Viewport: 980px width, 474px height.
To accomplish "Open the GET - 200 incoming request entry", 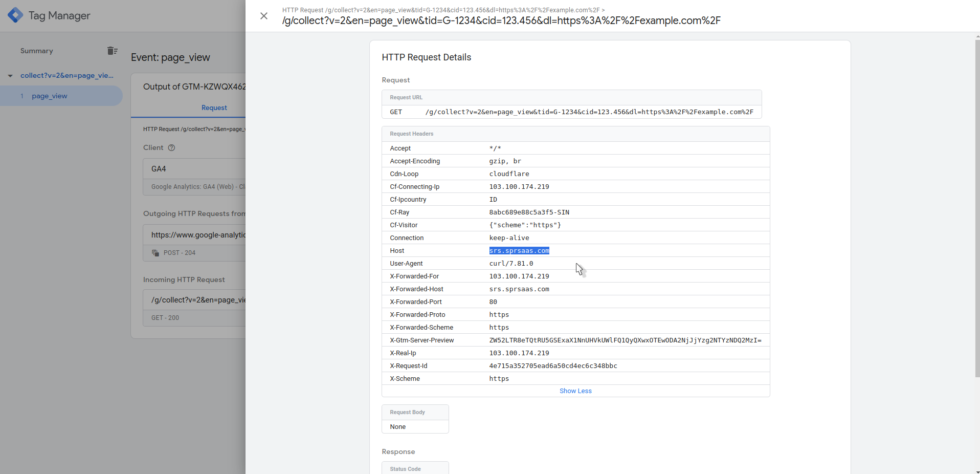I will point(165,317).
